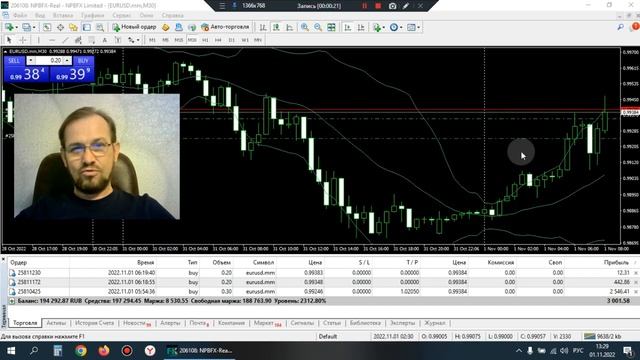This screenshot has width=640, height=360.
Task: Take a recorder snapshot with camera icon
Action: tap(392, 6)
